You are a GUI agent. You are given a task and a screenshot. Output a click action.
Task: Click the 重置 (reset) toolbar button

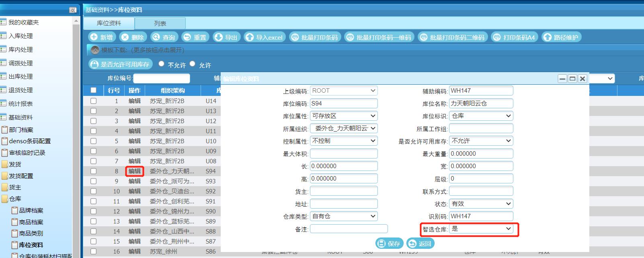click(195, 37)
